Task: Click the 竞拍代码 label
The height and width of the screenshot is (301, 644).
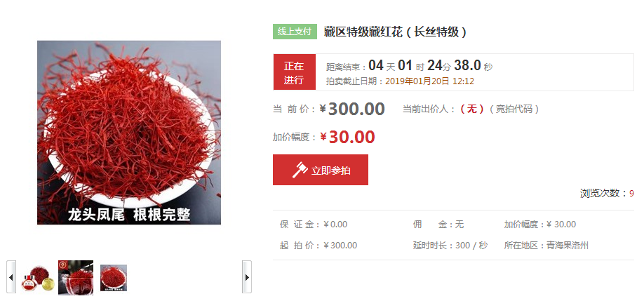Action: 514,109
